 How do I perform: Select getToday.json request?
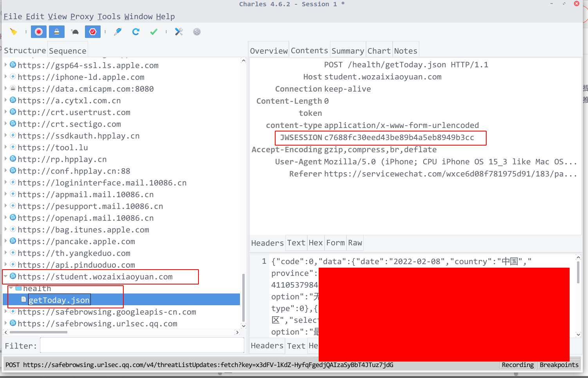(x=59, y=300)
